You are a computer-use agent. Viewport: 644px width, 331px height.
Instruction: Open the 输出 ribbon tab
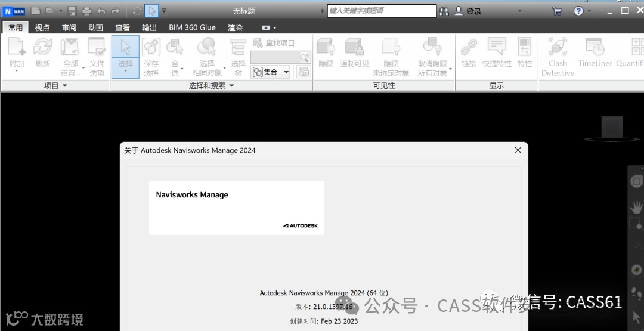(149, 27)
